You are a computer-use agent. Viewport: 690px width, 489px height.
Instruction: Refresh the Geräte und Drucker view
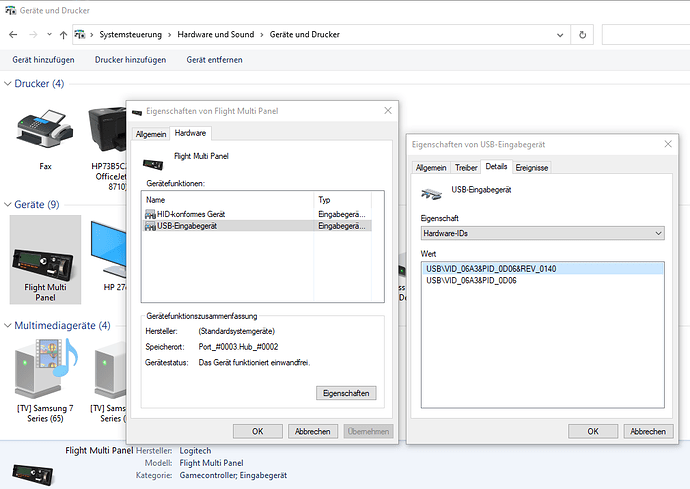(x=583, y=35)
